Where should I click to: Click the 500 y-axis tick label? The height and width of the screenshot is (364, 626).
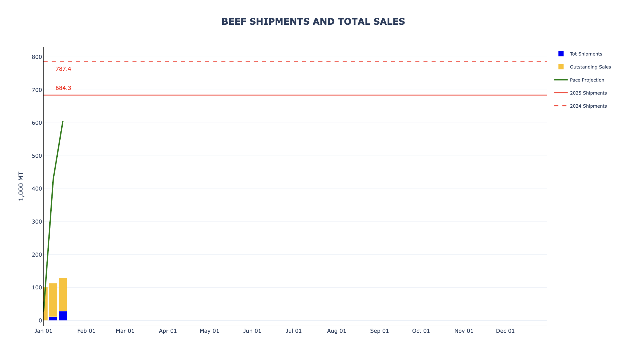[37, 156]
